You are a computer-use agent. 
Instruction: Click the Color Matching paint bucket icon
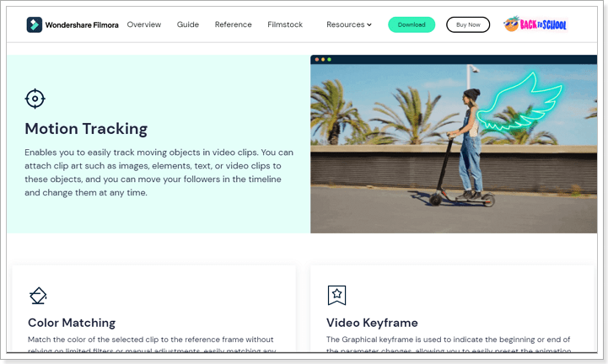tap(38, 296)
